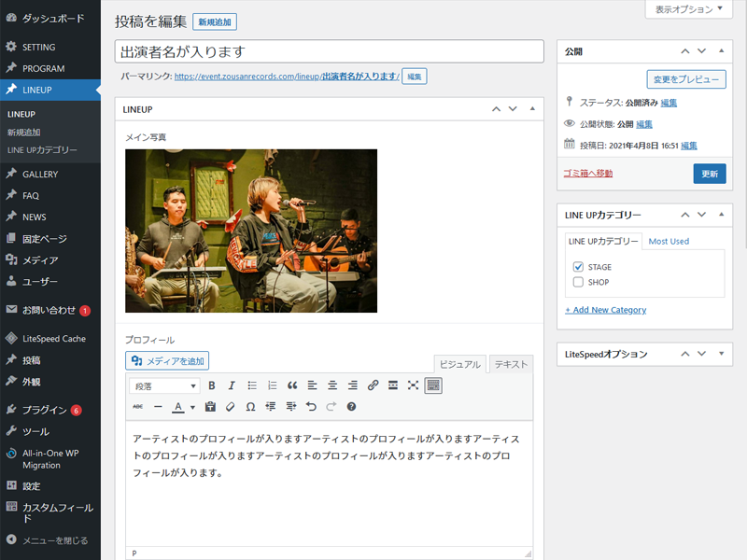Click the 更新 update button

[710, 174]
